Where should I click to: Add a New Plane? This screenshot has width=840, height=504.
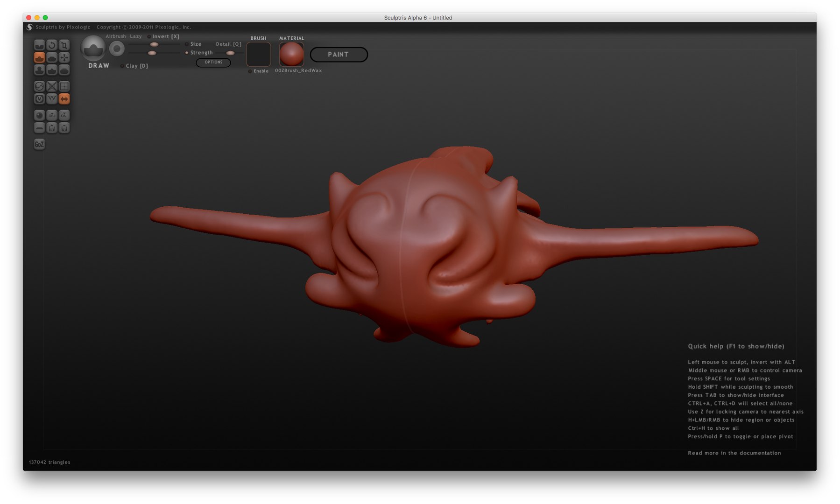tap(39, 128)
